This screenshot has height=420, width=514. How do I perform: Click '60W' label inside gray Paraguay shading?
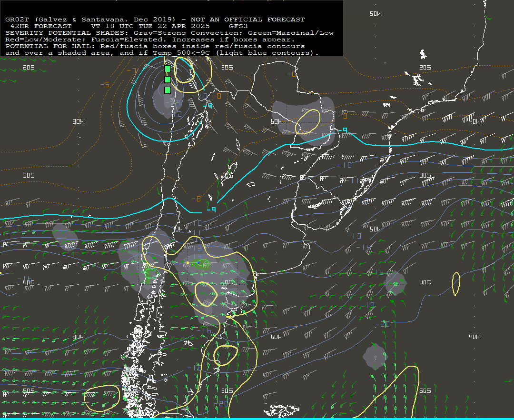(x=277, y=121)
